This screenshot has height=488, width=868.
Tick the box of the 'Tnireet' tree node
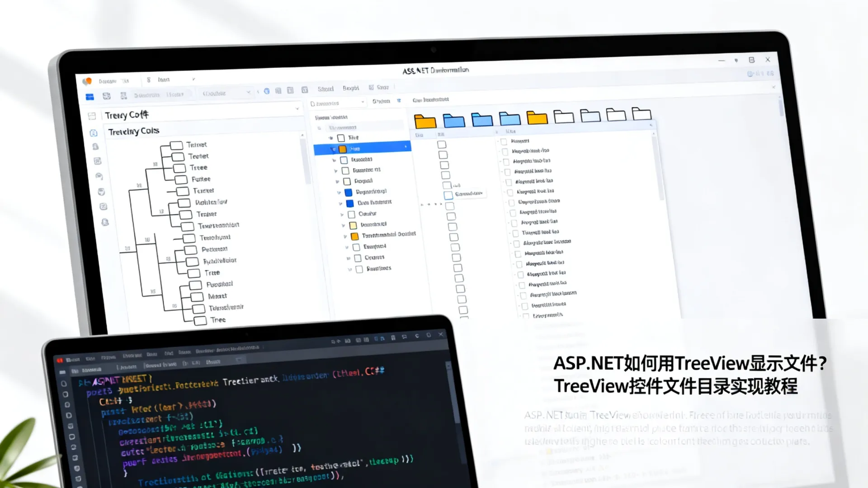pos(176,145)
